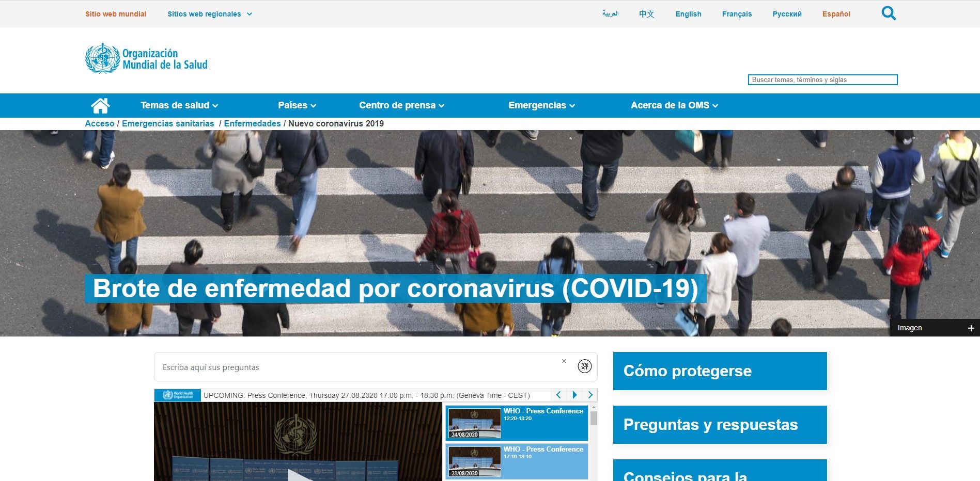Switch language to Arabic
The width and height of the screenshot is (980, 481).
pyautogui.click(x=610, y=14)
